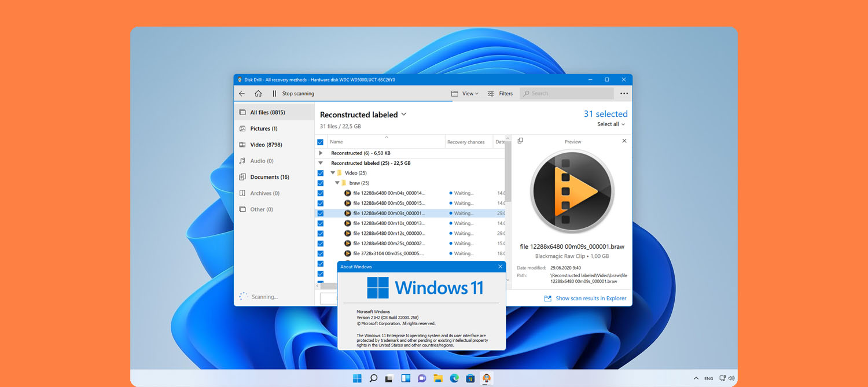Toggle the select-all checkbox in Name header
Screen dimensions: 868x387
(320, 142)
